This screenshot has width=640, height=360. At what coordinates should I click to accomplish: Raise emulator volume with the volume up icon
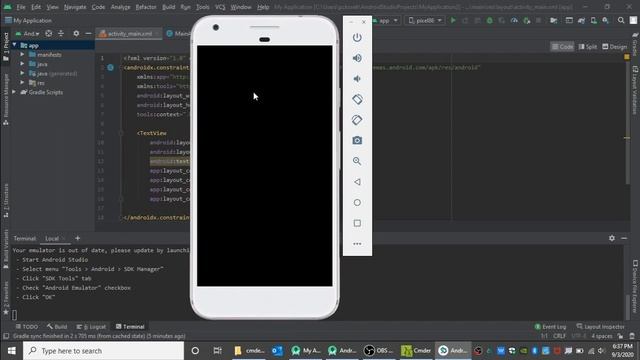(x=357, y=58)
